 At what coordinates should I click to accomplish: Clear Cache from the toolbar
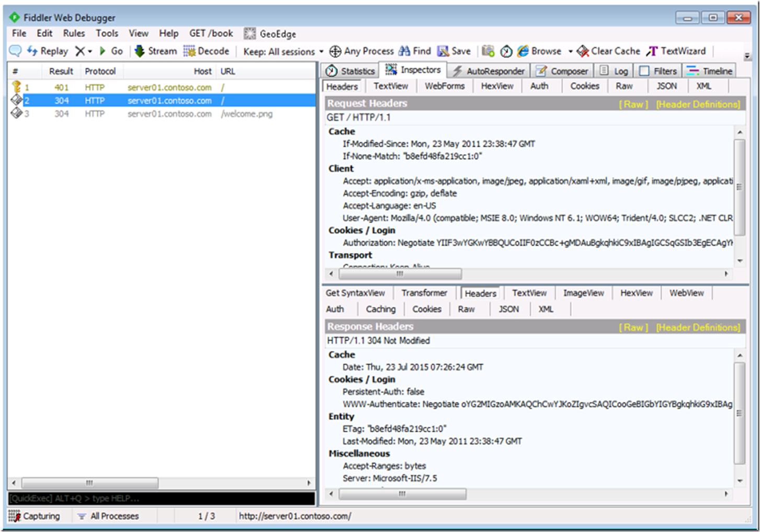pyautogui.click(x=608, y=51)
